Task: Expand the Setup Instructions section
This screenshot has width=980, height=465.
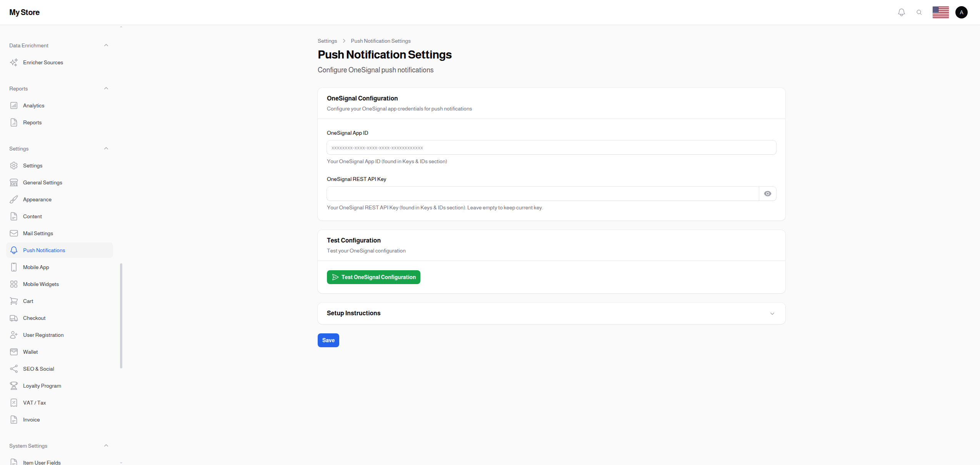Action: pos(772,313)
